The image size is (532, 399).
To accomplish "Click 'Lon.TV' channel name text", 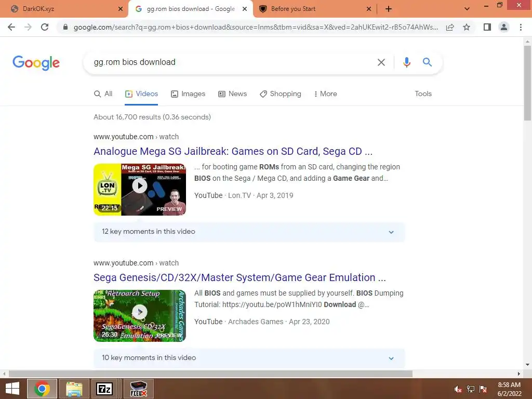I will (240, 195).
